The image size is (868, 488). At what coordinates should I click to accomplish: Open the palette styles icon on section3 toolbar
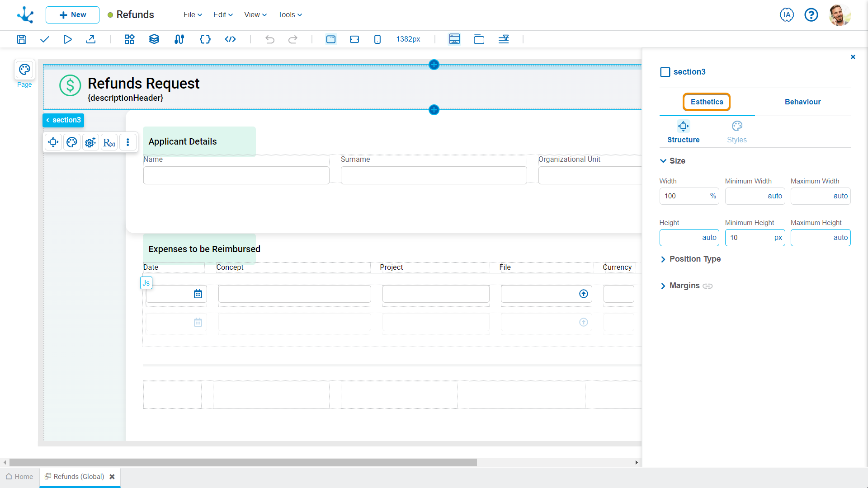click(72, 143)
